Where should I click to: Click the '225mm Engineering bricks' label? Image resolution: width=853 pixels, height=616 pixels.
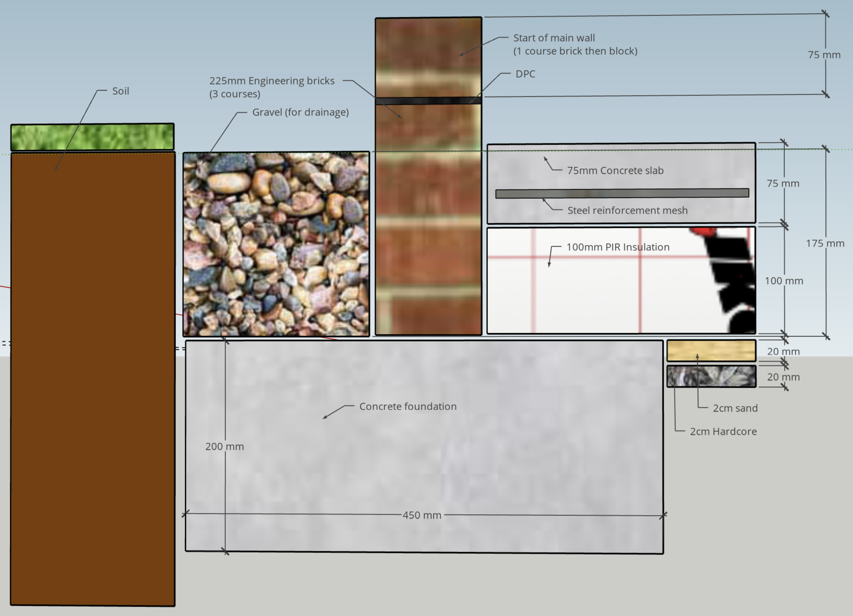click(272, 81)
